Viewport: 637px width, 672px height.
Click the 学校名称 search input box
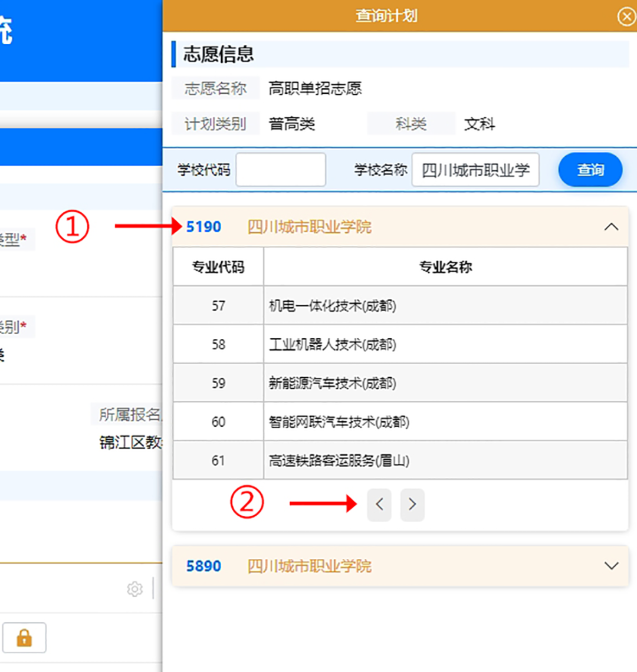pos(475,169)
